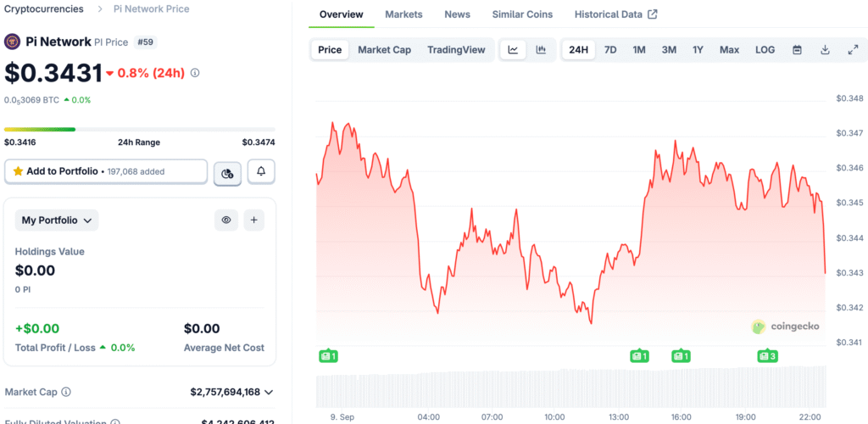
Task: Open the portfolio pie chart icon button
Action: 227,173
